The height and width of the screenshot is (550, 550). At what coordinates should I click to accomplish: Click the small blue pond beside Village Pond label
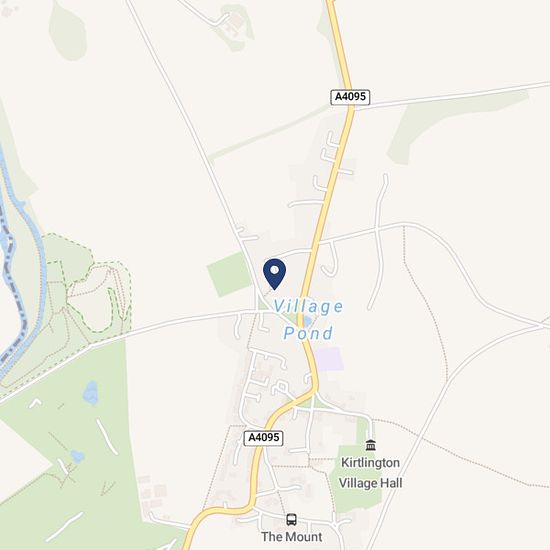[307, 321]
